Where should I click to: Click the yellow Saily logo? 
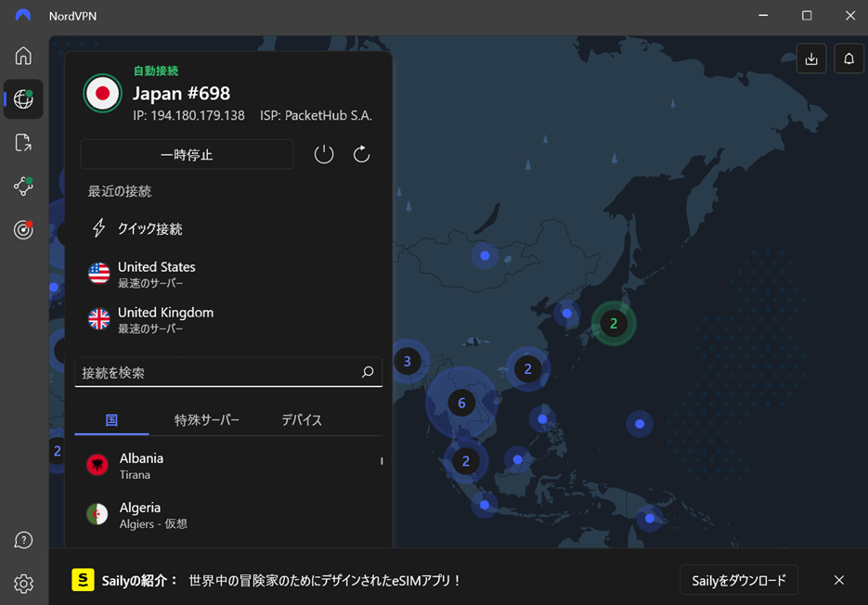click(x=83, y=580)
